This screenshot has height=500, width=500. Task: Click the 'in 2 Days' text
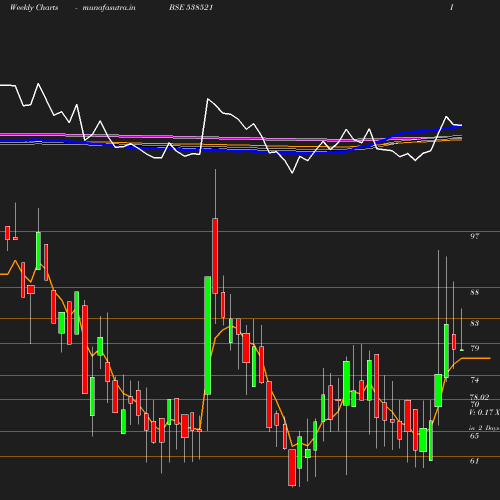pos(484,428)
